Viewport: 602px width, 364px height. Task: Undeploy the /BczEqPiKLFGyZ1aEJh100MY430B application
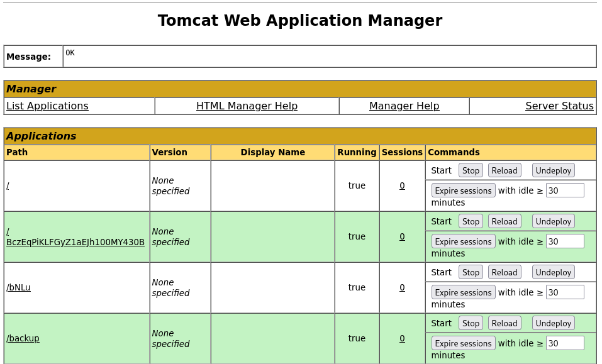pyautogui.click(x=553, y=221)
